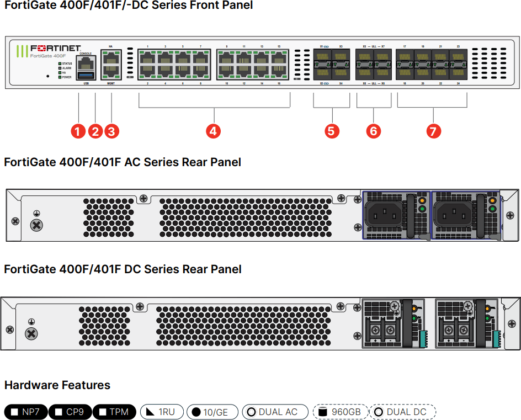Screen dimensions: 521x420
Task: Click RJ45 port number 8
Action: [200, 72]
